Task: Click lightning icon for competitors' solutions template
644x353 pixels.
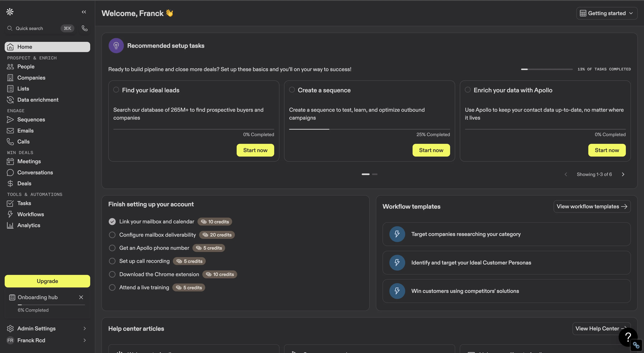Action: (x=397, y=291)
